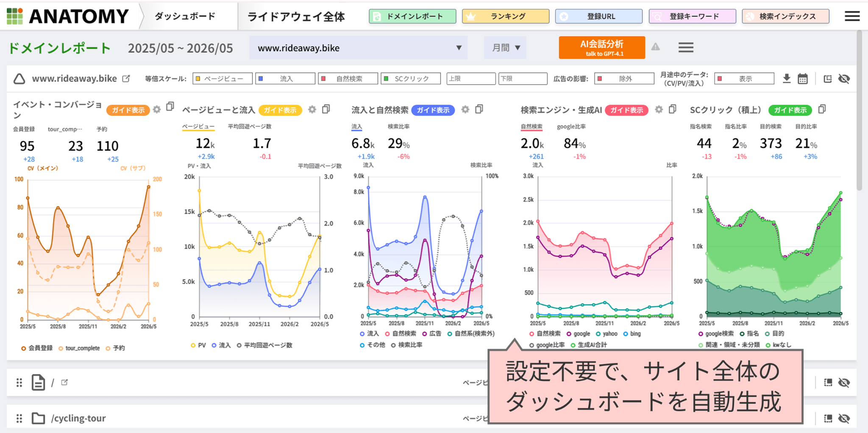Image resolution: width=868 pixels, height=433 pixels.
Task: Click layout panel icon in the / row
Action: point(828,383)
